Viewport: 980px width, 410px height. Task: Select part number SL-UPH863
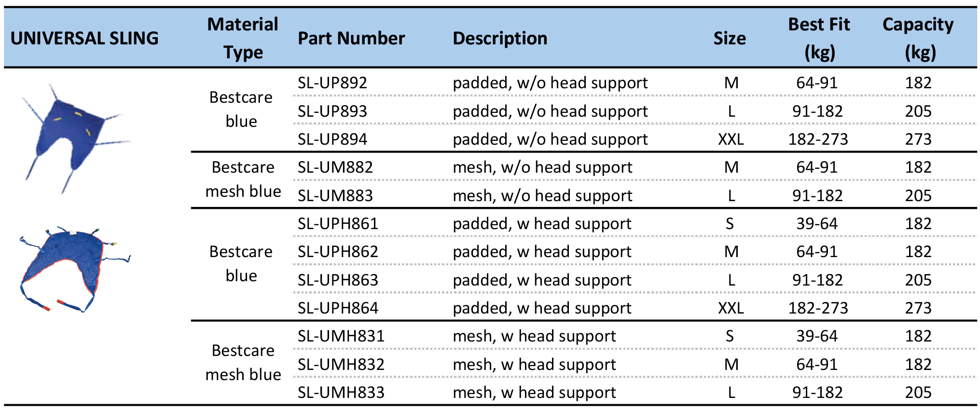(x=338, y=280)
